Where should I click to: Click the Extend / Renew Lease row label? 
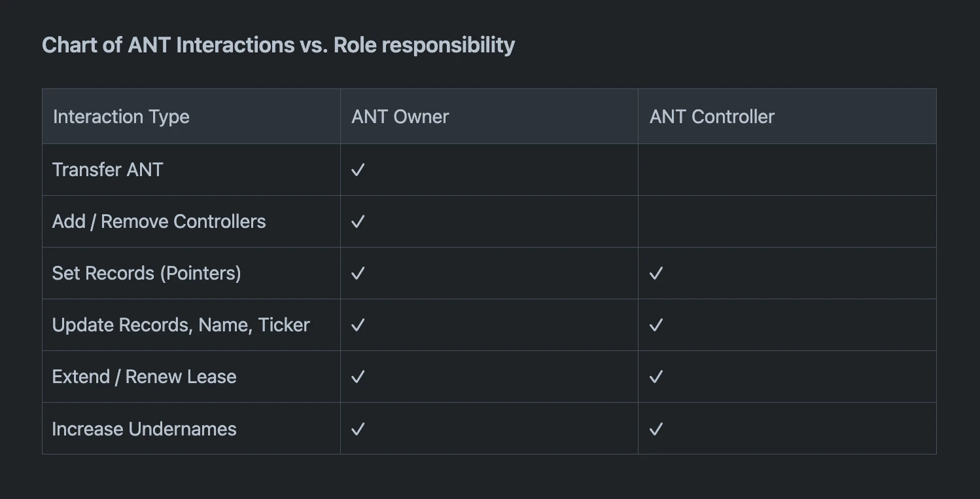point(144,377)
